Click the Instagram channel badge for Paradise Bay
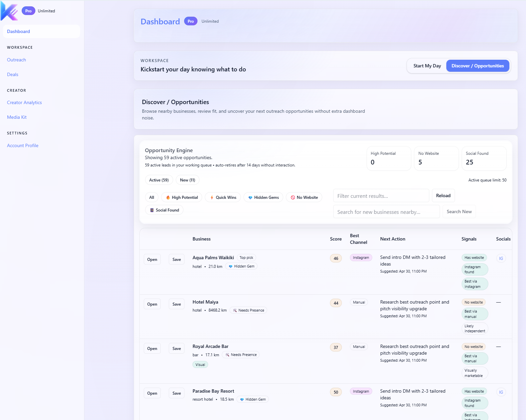The image size is (526, 420). point(361,392)
